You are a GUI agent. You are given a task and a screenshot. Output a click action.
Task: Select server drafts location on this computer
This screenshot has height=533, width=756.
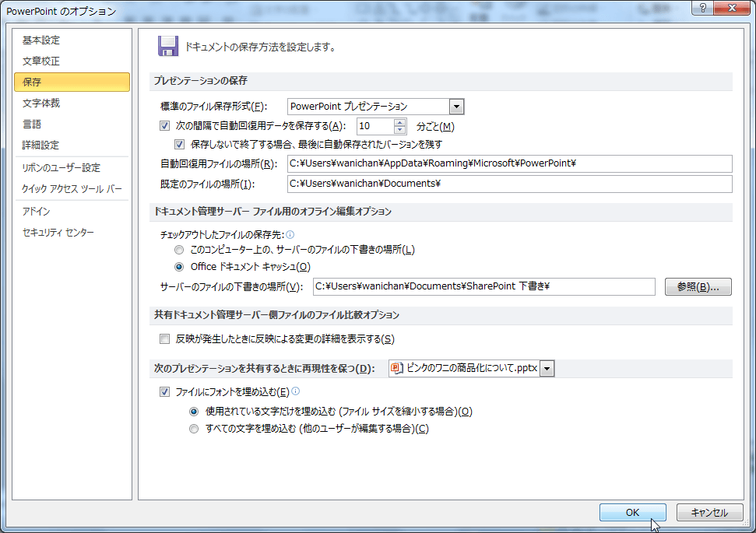tap(179, 250)
